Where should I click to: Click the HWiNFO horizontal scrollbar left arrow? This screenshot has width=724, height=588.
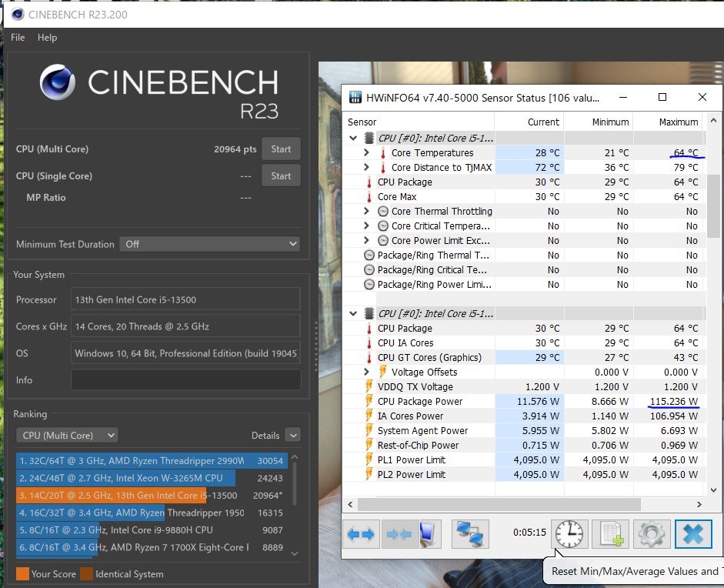[x=350, y=504]
